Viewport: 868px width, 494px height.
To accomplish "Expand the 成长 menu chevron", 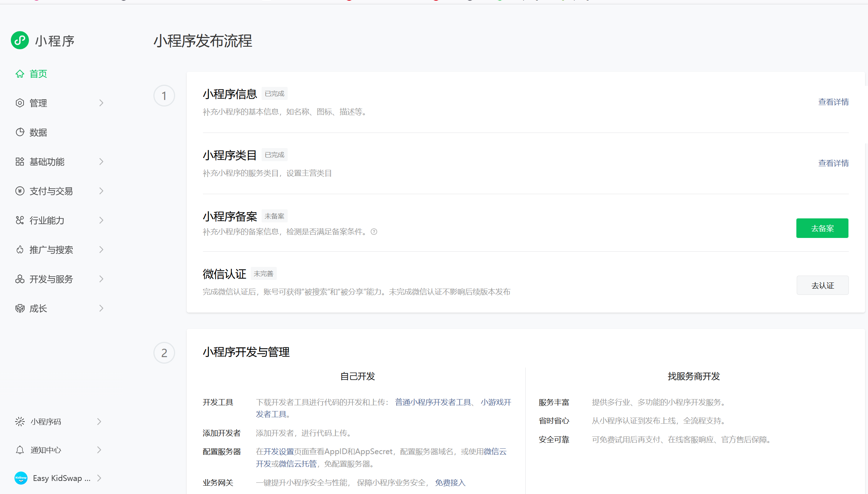I will tap(101, 308).
